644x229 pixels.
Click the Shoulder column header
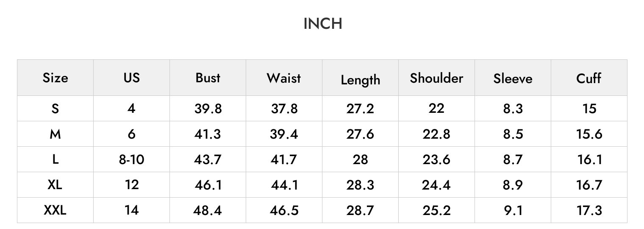[436, 78]
